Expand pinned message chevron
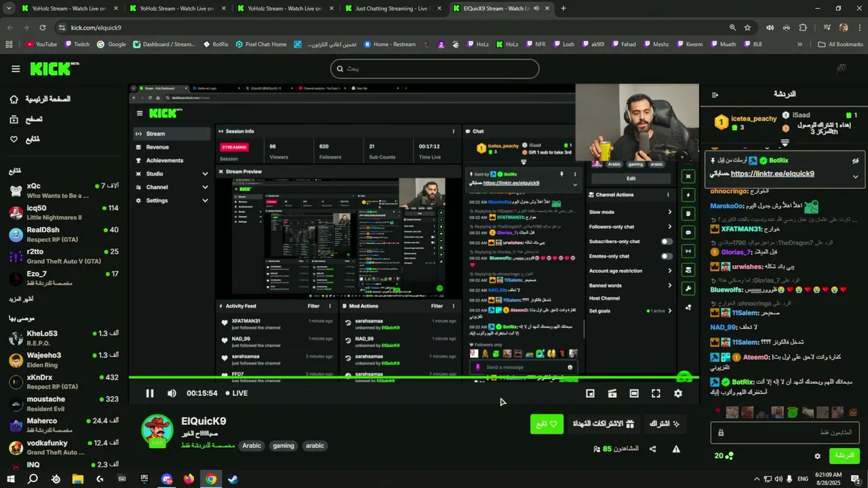This screenshot has width=868, height=488. (x=855, y=177)
